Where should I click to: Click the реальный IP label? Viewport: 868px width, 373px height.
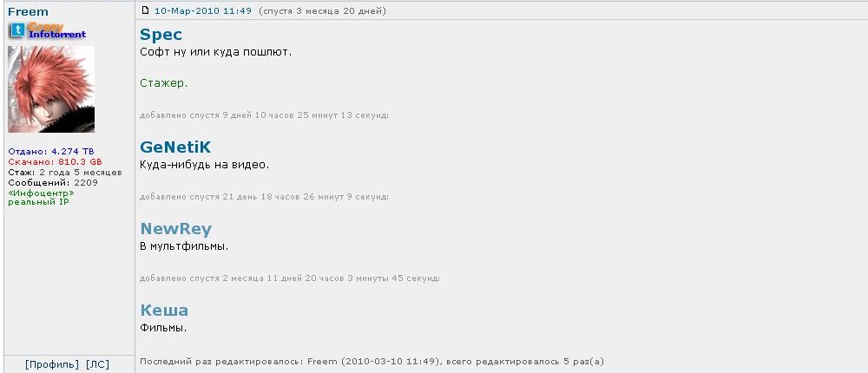[39, 201]
